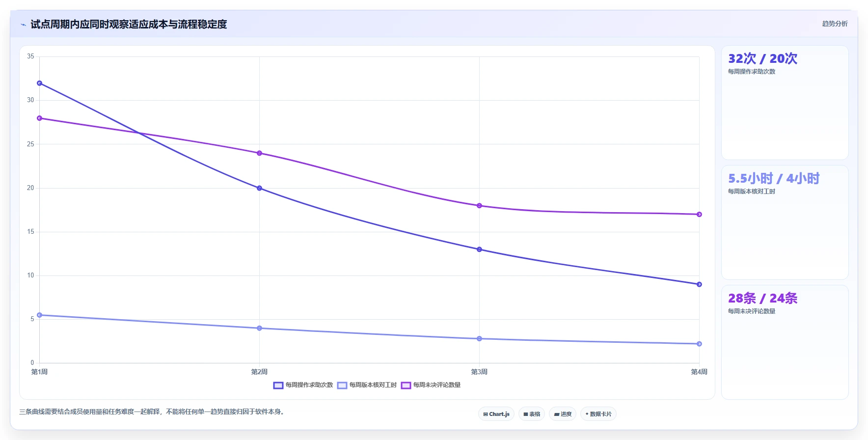Toggle 每周未决评论数量 legend entry
Image resolution: width=868 pixels, height=440 pixels.
tap(431, 385)
